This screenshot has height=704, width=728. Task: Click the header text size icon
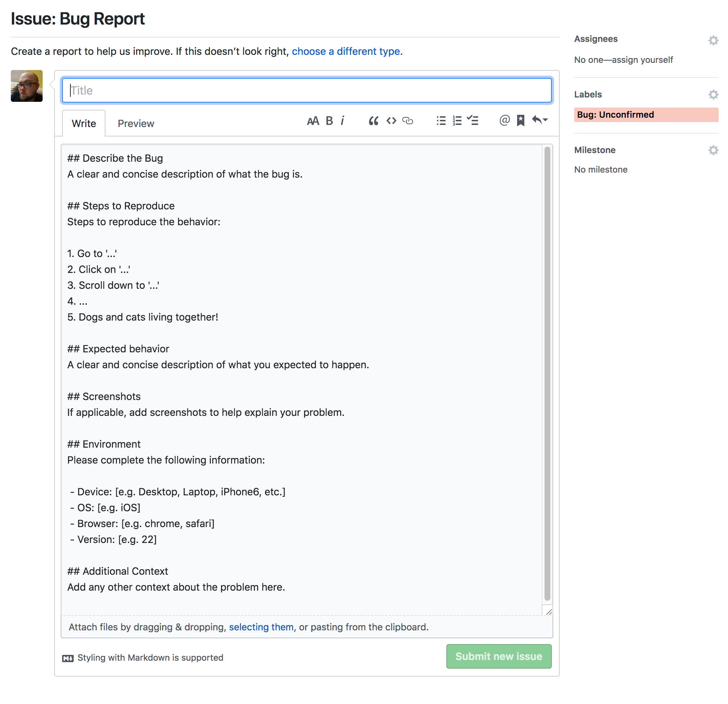point(313,121)
